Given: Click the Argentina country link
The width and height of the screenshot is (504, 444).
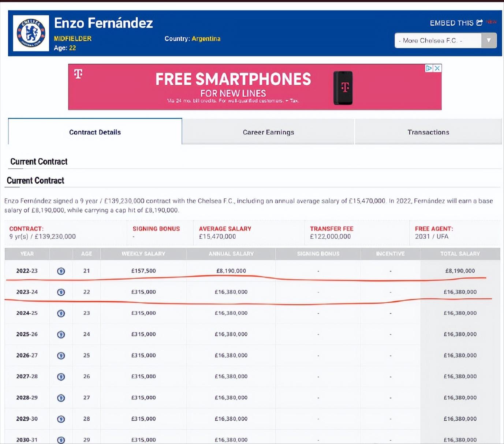Looking at the screenshot, I should tap(206, 39).
